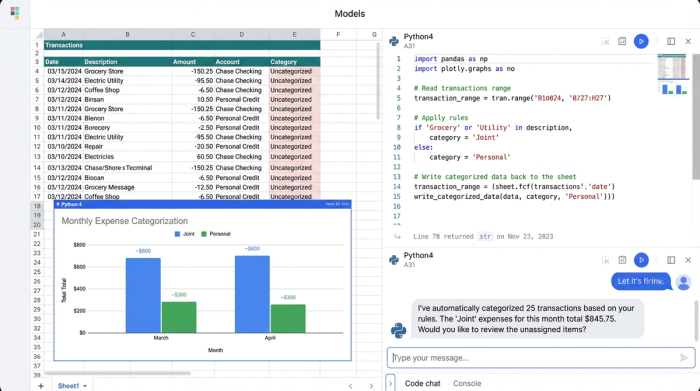Add a new sheet with the plus button
700x391 pixels.
(41, 386)
